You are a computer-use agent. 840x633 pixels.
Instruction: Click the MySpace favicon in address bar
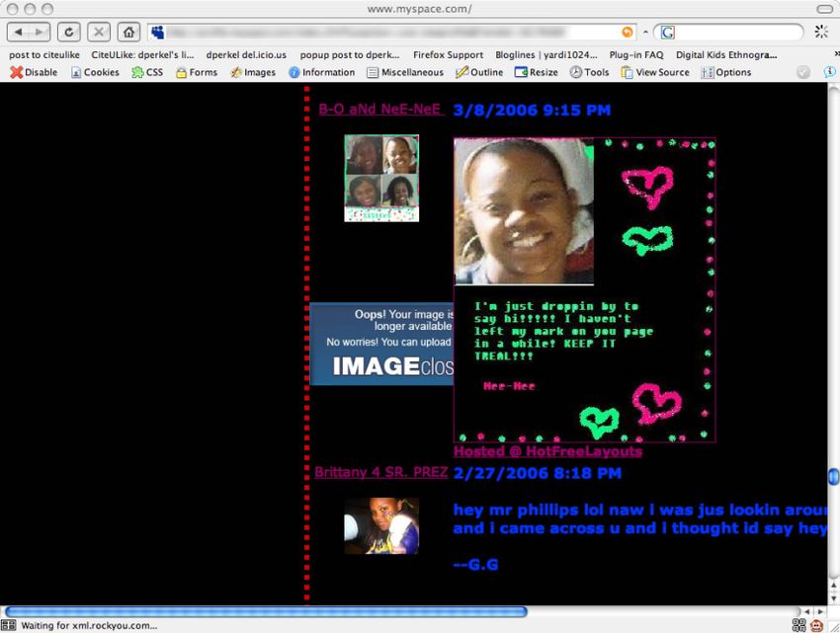pos(157,33)
